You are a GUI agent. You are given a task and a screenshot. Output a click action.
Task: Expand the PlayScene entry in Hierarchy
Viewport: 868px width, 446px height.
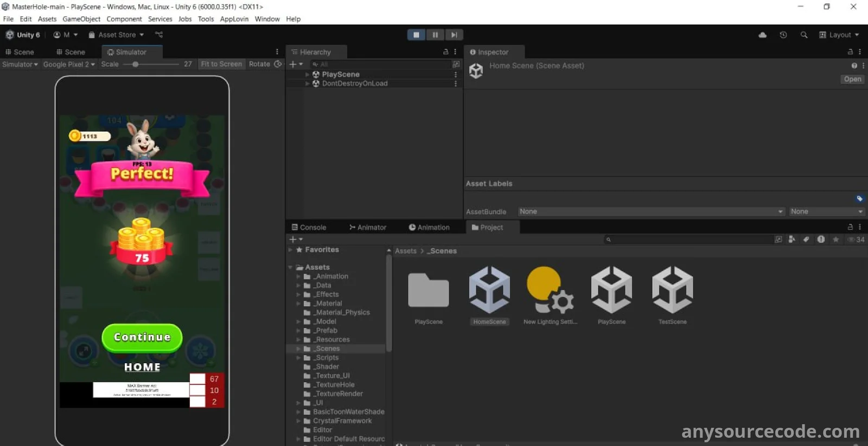307,74
